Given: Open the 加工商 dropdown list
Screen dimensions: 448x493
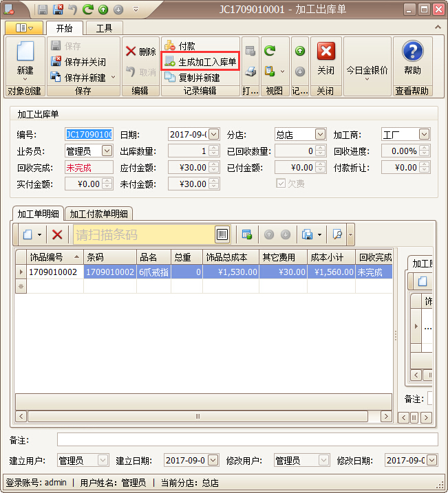Looking at the screenshot, I should coord(424,135).
